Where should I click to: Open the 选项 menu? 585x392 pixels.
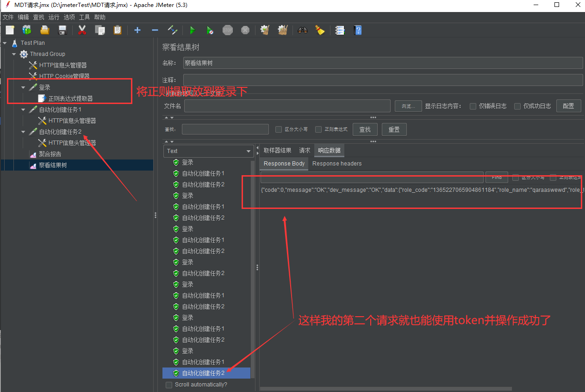[x=69, y=17]
